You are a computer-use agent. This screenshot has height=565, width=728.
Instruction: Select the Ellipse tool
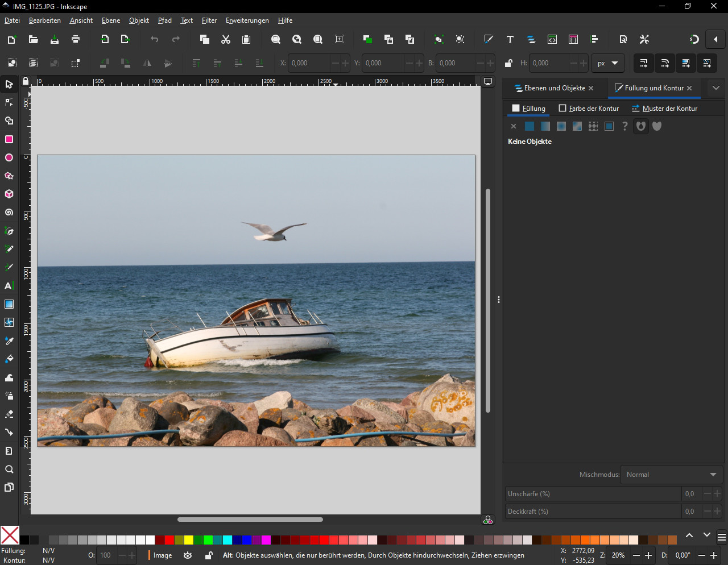pyautogui.click(x=9, y=157)
